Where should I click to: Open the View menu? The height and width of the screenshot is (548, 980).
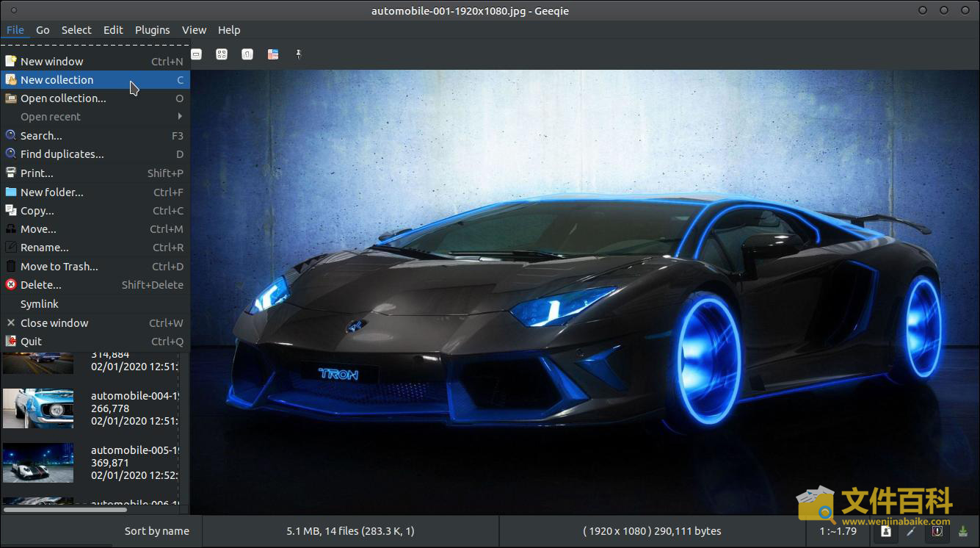(194, 30)
